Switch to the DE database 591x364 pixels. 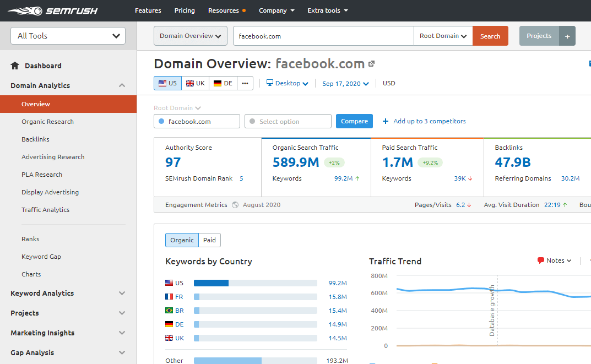[x=223, y=83]
